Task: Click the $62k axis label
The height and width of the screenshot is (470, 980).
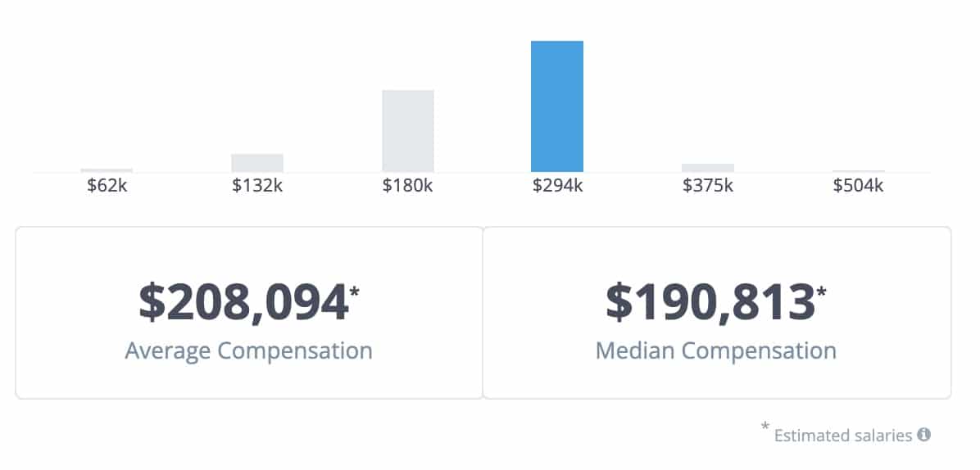Action: [107, 186]
